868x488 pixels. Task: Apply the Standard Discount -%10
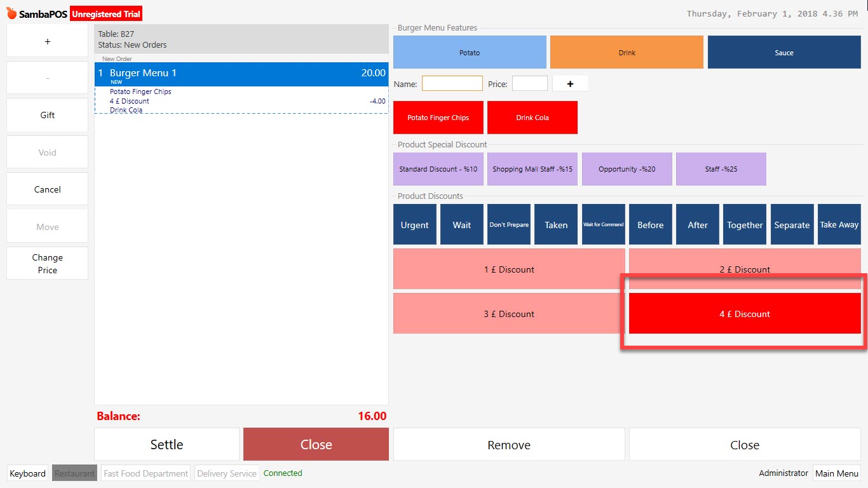tap(438, 168)
